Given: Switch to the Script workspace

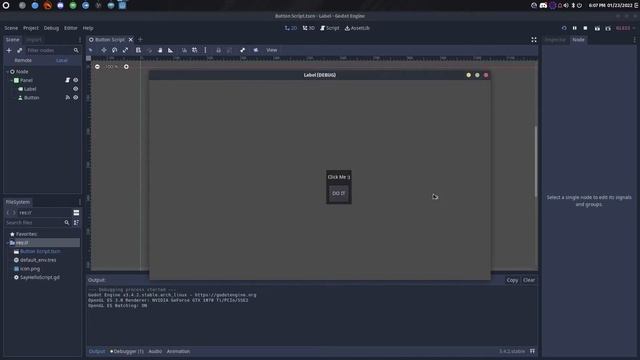Looking at the screenshot, I should (x=330, y=28).
